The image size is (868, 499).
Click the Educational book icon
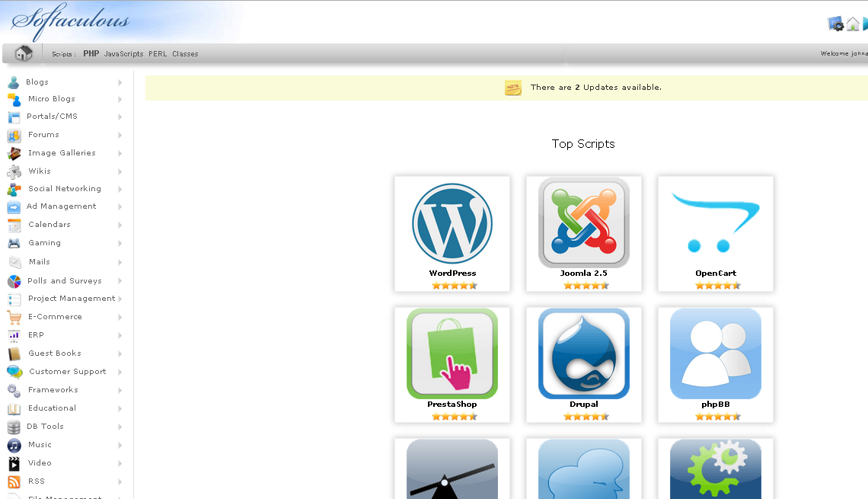14,409
